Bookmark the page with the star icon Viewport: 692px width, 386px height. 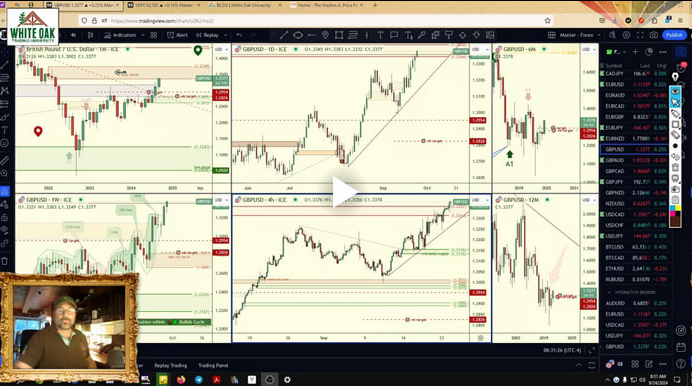548,21
